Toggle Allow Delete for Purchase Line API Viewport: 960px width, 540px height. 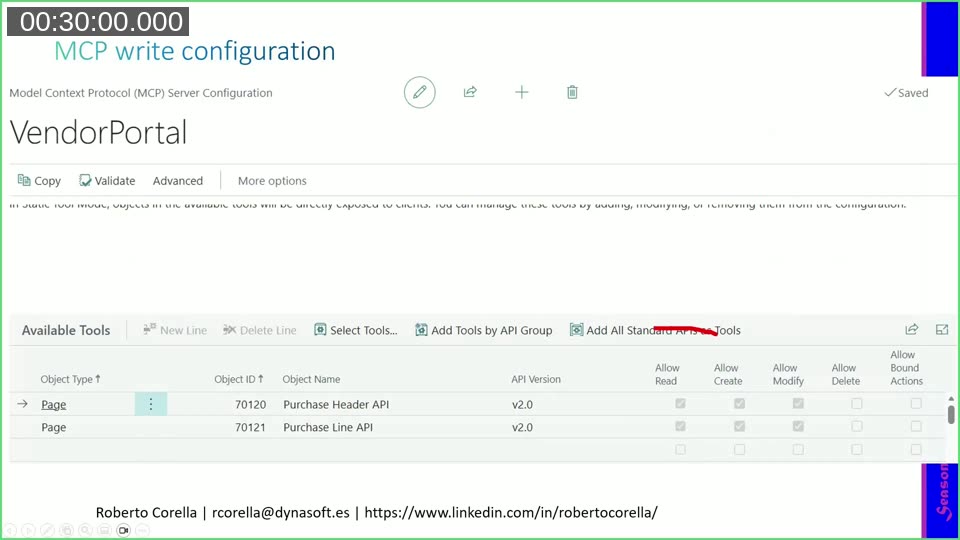857,426
